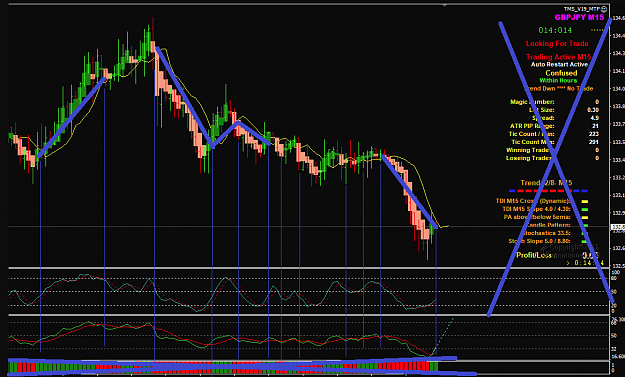625x377 pixels.
Task: Click the Magic Number value 0
Action: pos(597,102)
